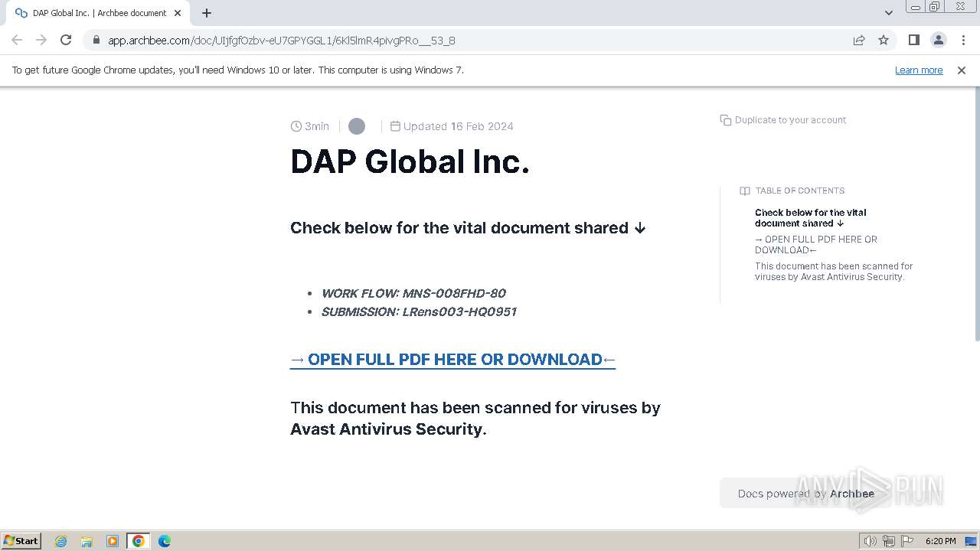
Task: Click the 6:20 PM taskbar clock
Action: pos(940,541)
